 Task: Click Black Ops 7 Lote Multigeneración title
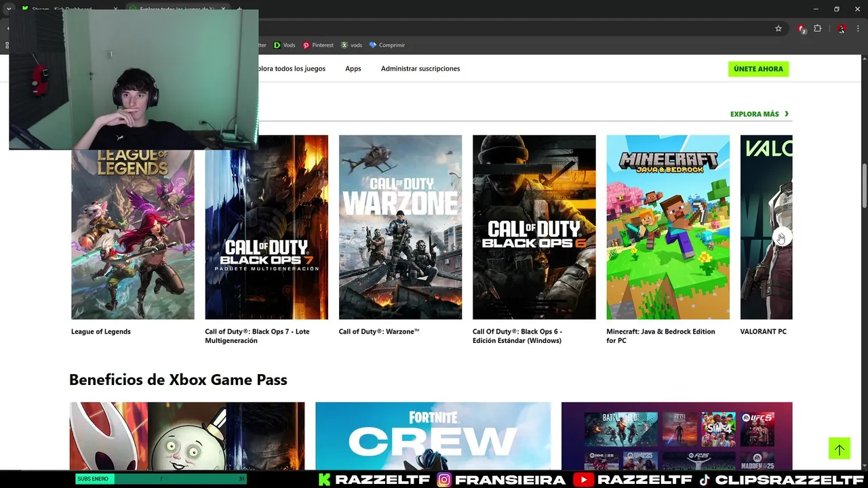(x=257, y=335)
